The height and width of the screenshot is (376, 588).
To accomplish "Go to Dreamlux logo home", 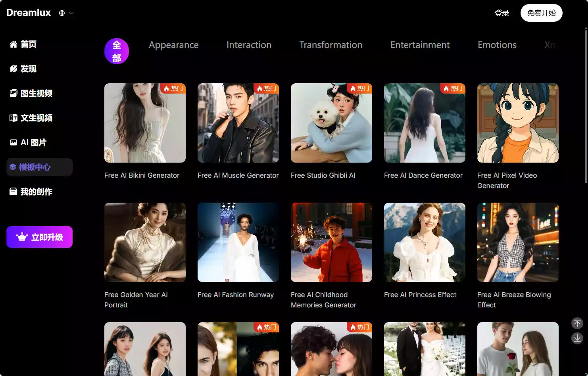I will click(29, 13).
